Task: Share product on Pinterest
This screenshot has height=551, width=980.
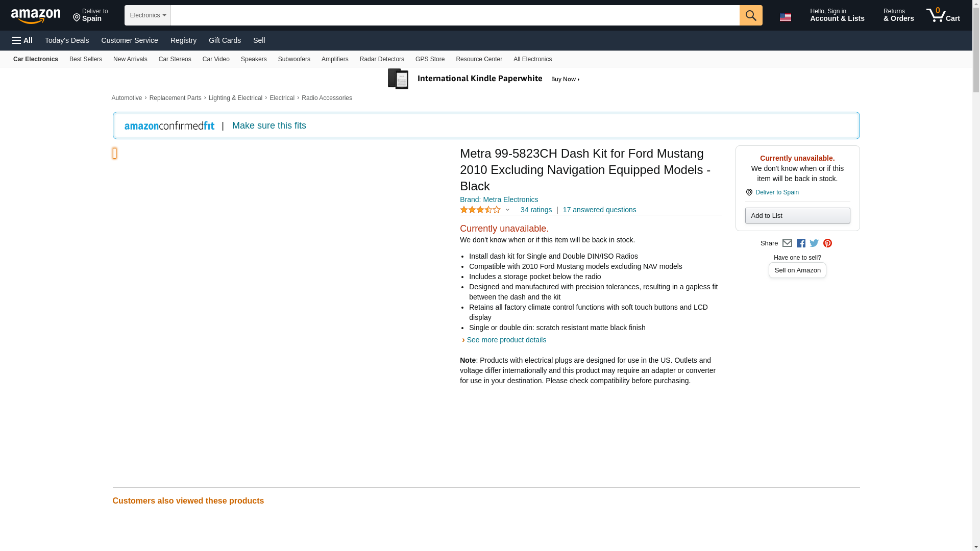Action: [x=827, y=243]
